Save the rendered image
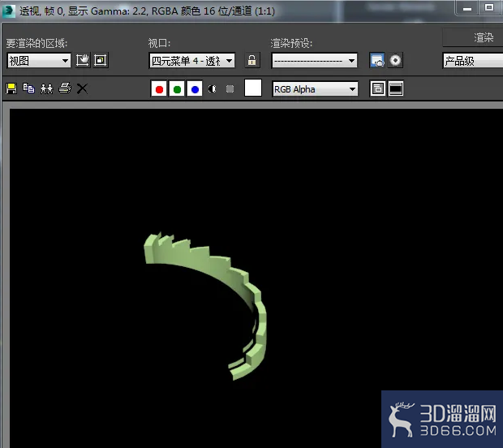Viewport: 503px width, 448px height. click(11, 88)
